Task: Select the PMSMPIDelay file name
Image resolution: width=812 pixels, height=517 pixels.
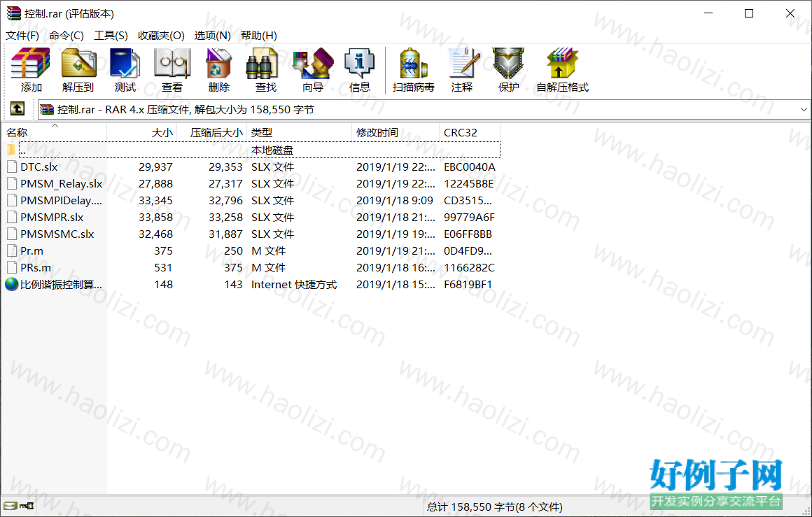Action: tap(61, 200)
